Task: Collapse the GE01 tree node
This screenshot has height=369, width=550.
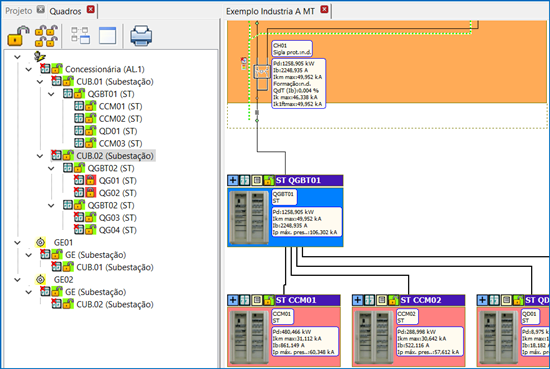Action: click(18, 242)
